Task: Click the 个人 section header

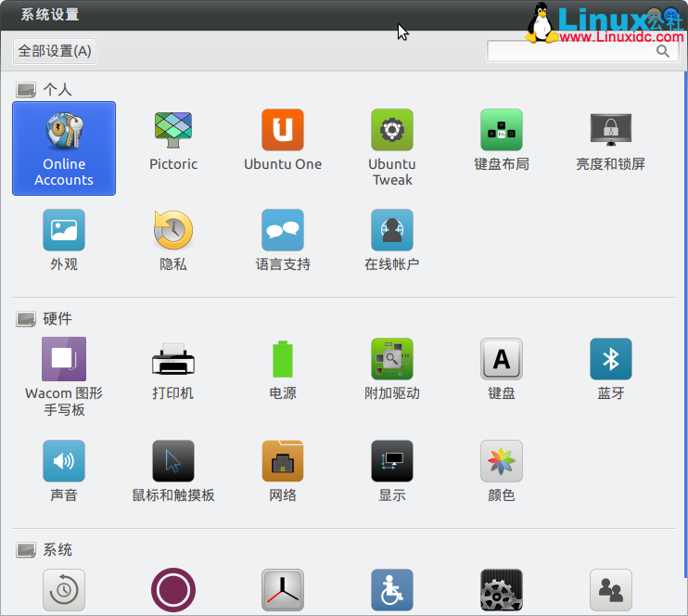Action: point(57,90)
